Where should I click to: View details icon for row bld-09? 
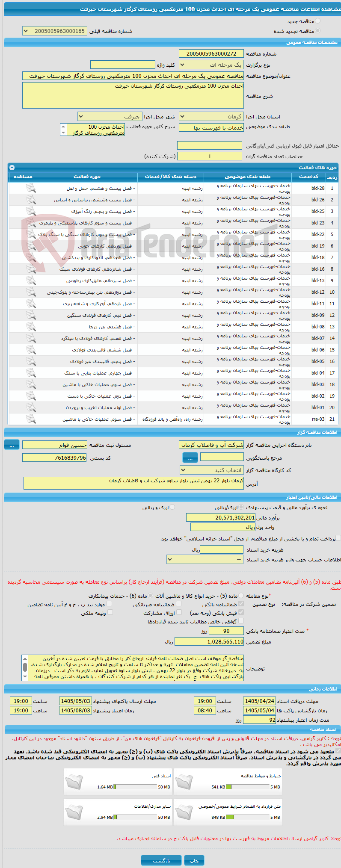coord(31,315)
